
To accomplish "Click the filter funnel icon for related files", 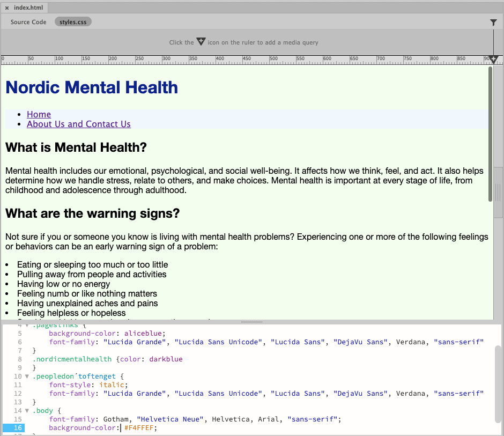I will pos(493,23).
